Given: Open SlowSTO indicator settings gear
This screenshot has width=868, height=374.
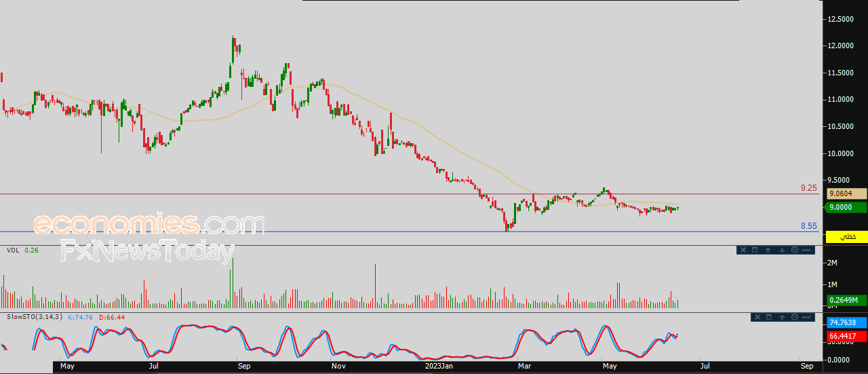Looking at the screenshot, I should point(793,317).
